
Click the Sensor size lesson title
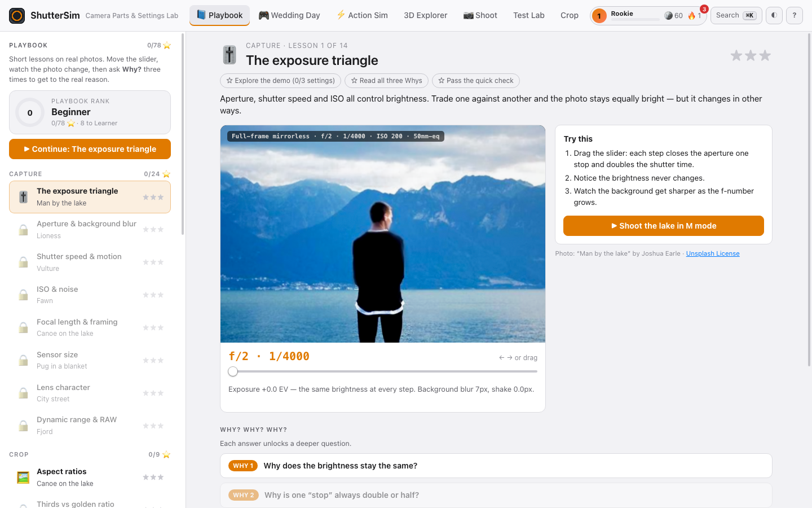tap(58, 355)
